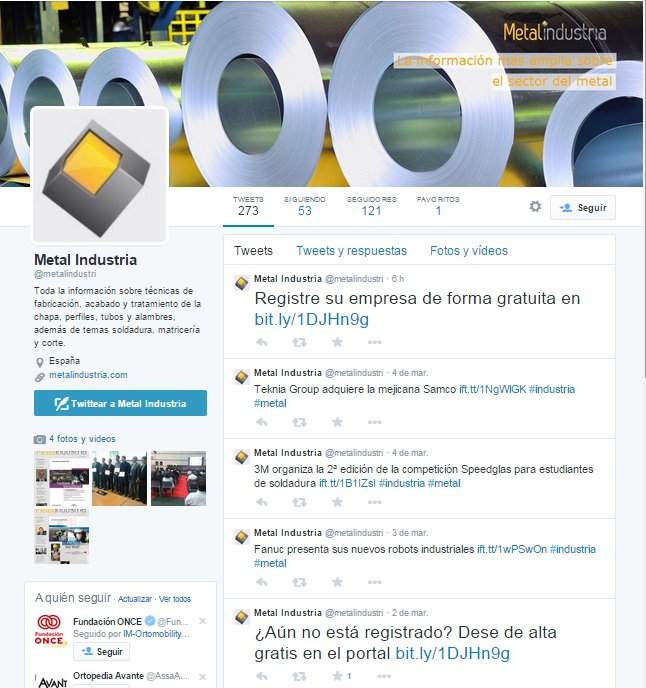Retweet the 3M Speedglas tweet
Image resolution: width=646 pixels, height=688 pixels.
[x=299, y=502]
